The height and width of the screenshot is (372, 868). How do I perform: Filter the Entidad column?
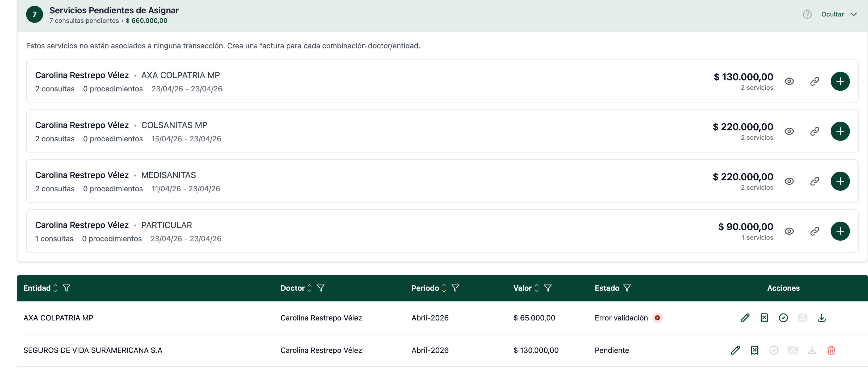67,288
